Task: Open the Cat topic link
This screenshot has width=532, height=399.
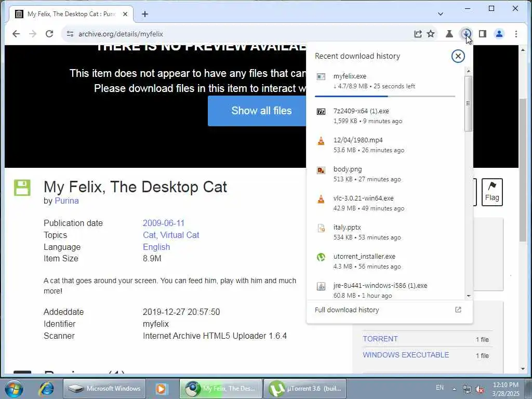Action: 150,235
